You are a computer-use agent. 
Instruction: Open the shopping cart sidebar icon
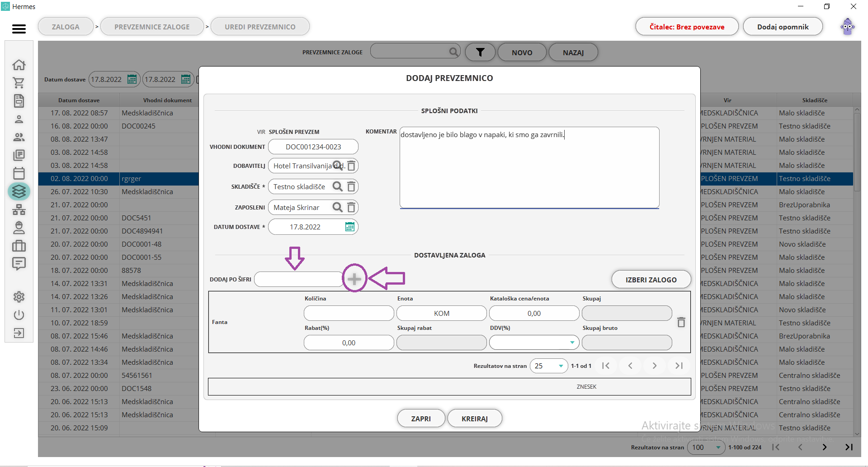coord(19,83)
